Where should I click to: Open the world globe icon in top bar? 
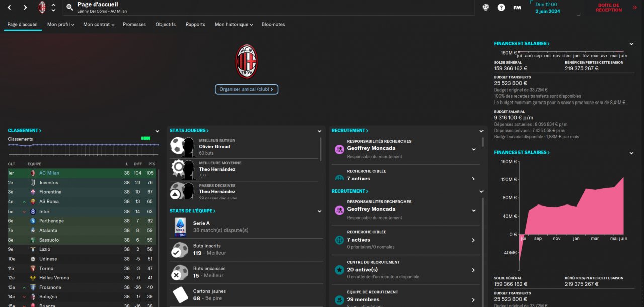(486, 7)
